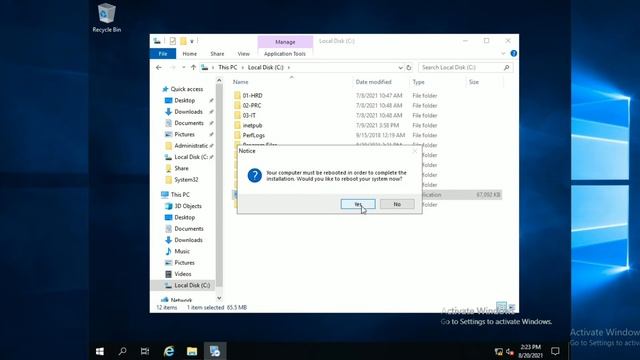Open the File ribbon tab

tap(163, 53)
